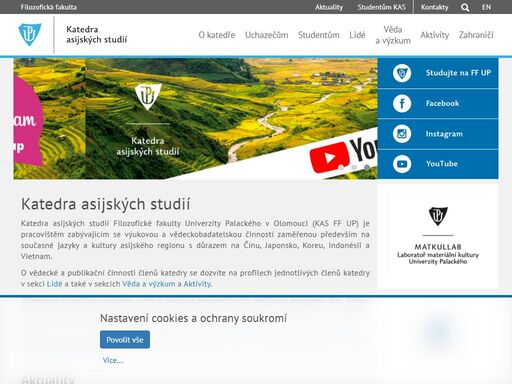This screenshot has width=512, height=384.
Task: Click the red YouTube play logo on banner
Action: (329, 158)
